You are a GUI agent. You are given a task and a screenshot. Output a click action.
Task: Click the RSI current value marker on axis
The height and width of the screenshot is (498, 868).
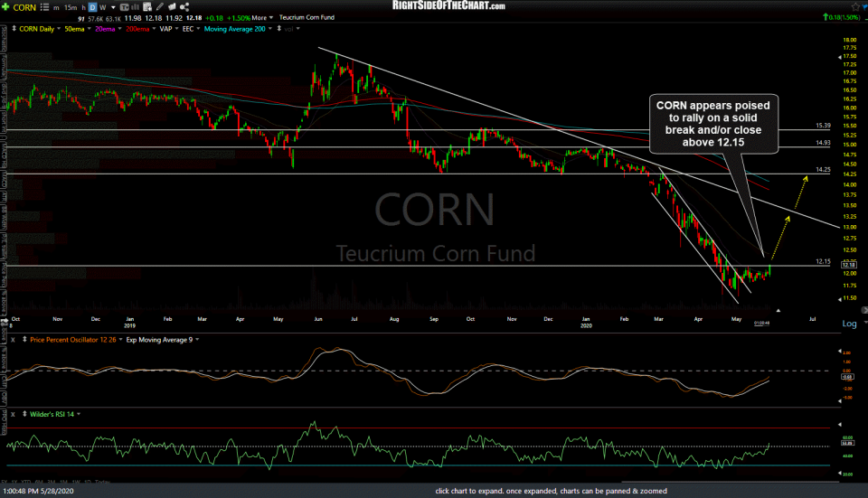[847, 443]
